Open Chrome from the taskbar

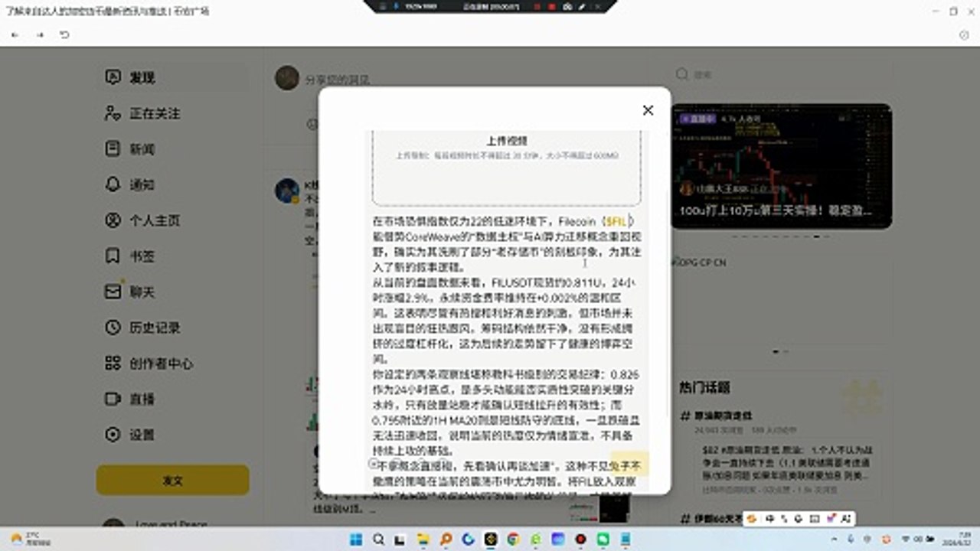pyautogui.click(x=513, y=540)
